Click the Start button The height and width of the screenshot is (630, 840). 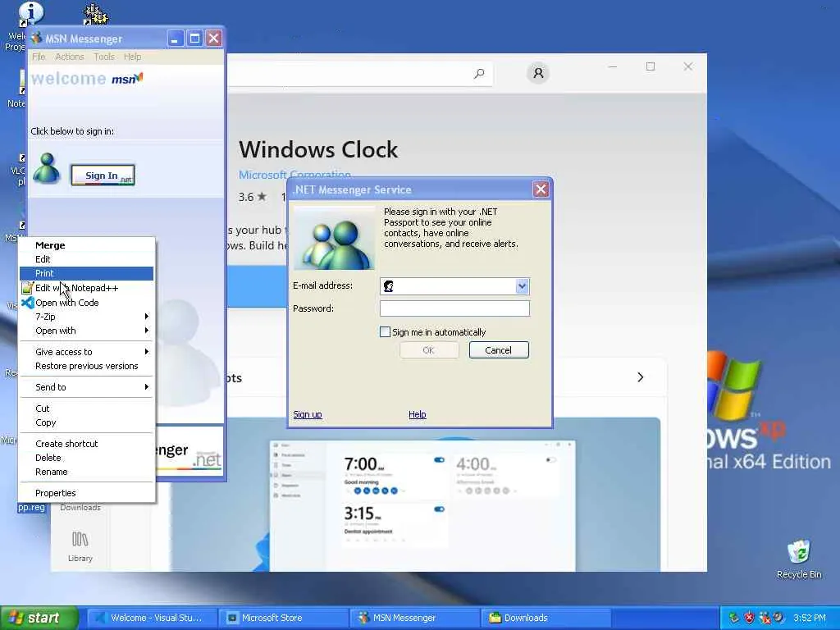coord(39,618)
